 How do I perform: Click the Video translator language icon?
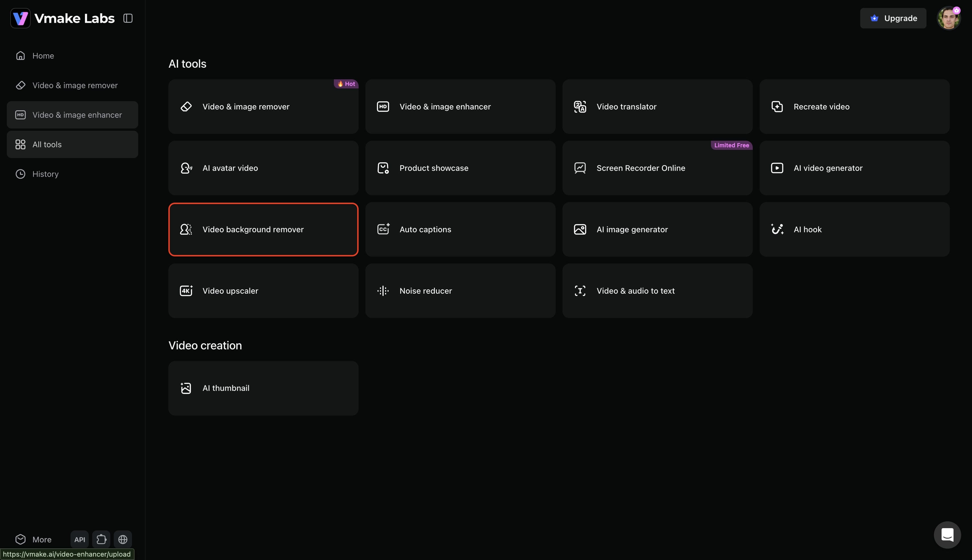(x=580, y=107)
